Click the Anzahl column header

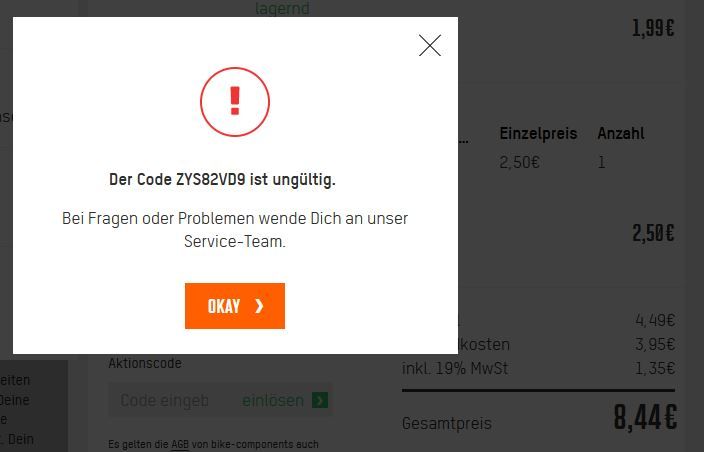tap(621, 133)
